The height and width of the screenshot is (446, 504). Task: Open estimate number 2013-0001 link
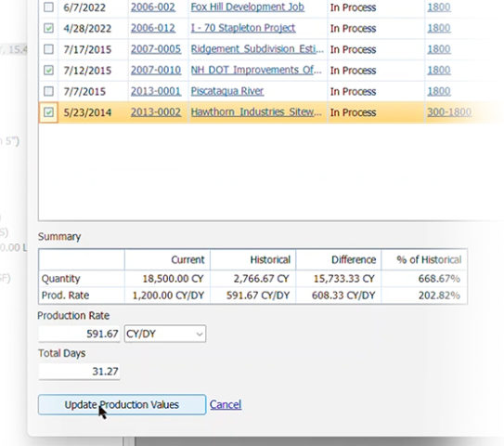point(156,91)
